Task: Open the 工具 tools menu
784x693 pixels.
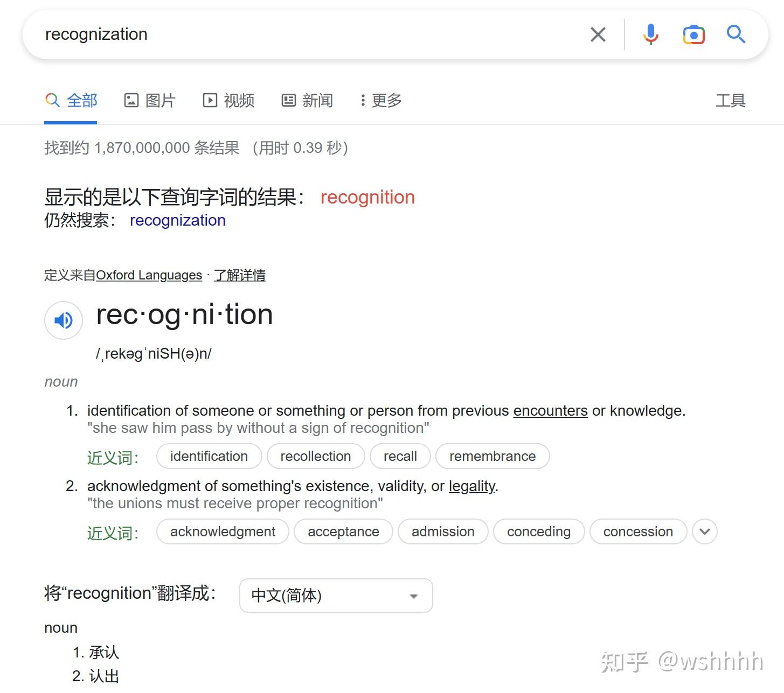Action: (x=731, y=100)
